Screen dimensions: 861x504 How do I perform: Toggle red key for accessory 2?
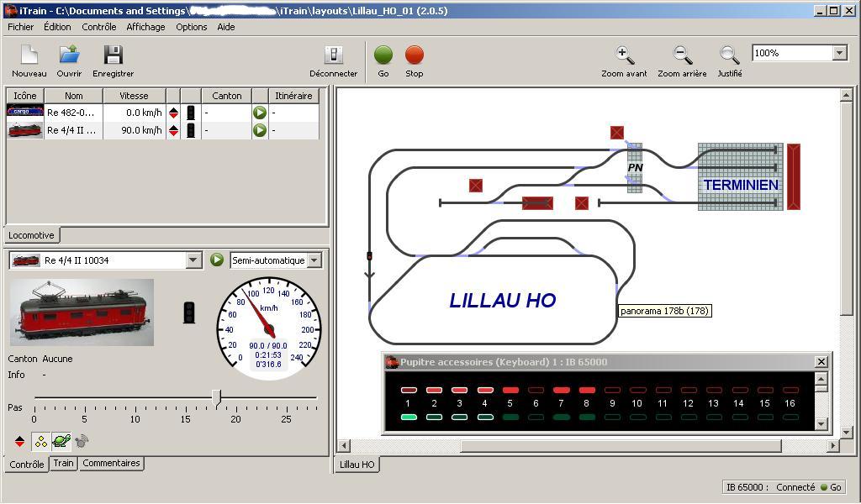434,390
